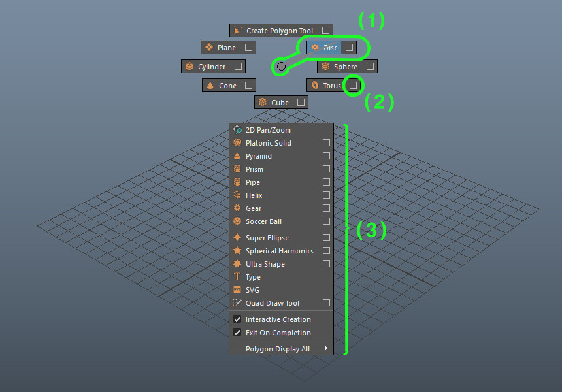Screen dimensions: 562x392
Task: Toggle the Exit On Completion checkbox
Action: tap(237, 332)
